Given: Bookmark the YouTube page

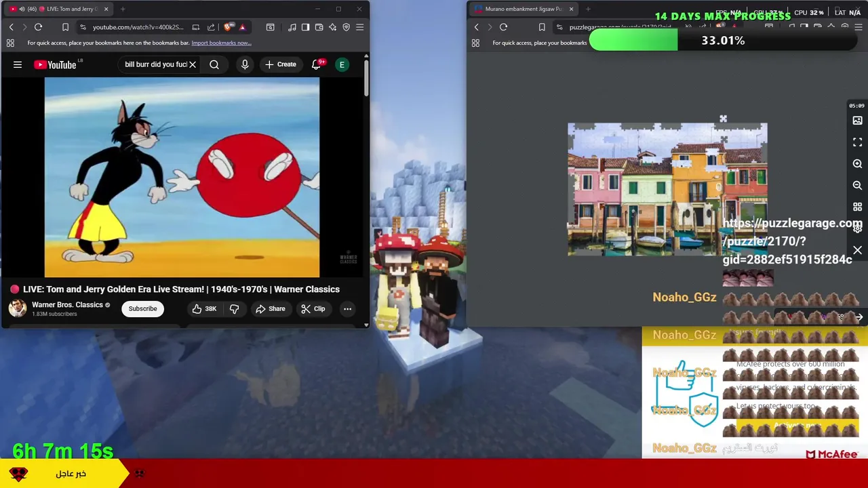Looking at the screenshot, I should click(65, 27).
